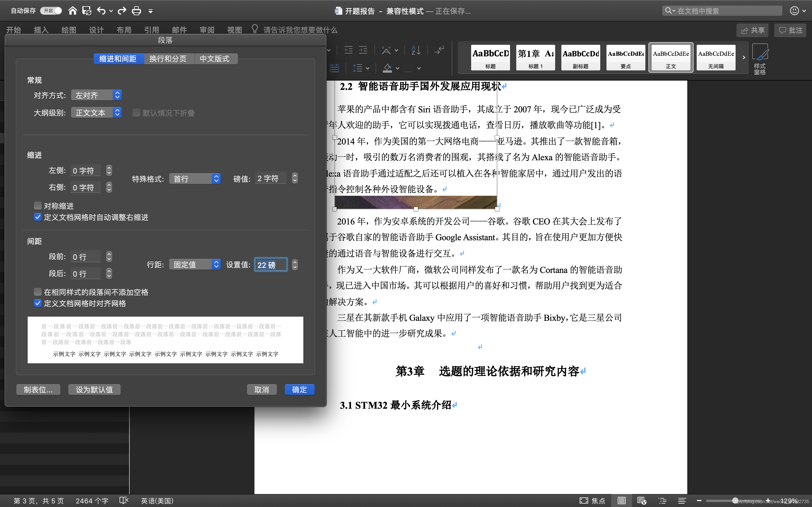
Task: Click the Sort A-Z icon
Action: click(416, 50)
